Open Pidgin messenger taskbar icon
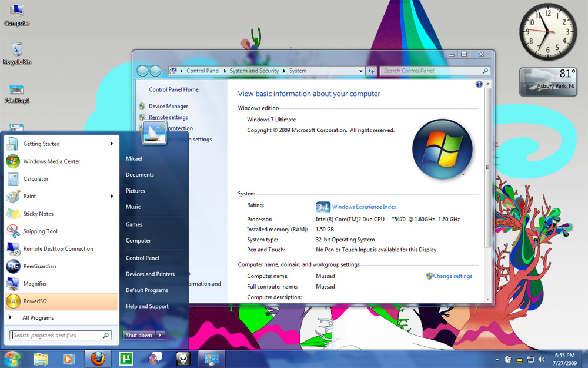The width and height of the screenshot is (588, 368). pos(155,359)
